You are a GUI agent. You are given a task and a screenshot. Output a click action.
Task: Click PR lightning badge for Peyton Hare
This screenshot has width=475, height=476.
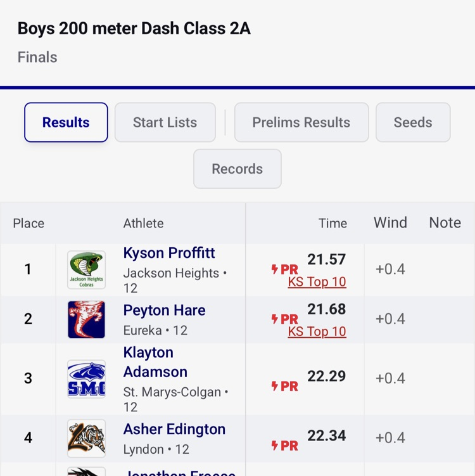[284, 319]
